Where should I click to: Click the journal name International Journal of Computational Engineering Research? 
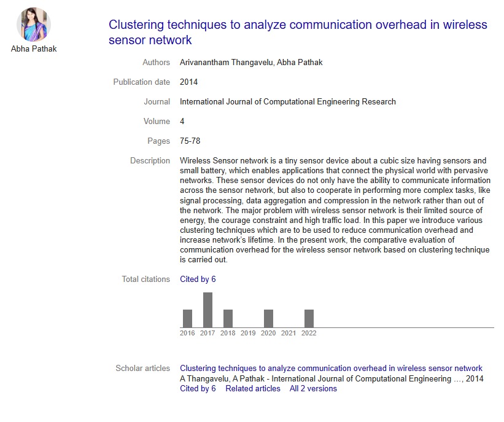pos(288,101)
